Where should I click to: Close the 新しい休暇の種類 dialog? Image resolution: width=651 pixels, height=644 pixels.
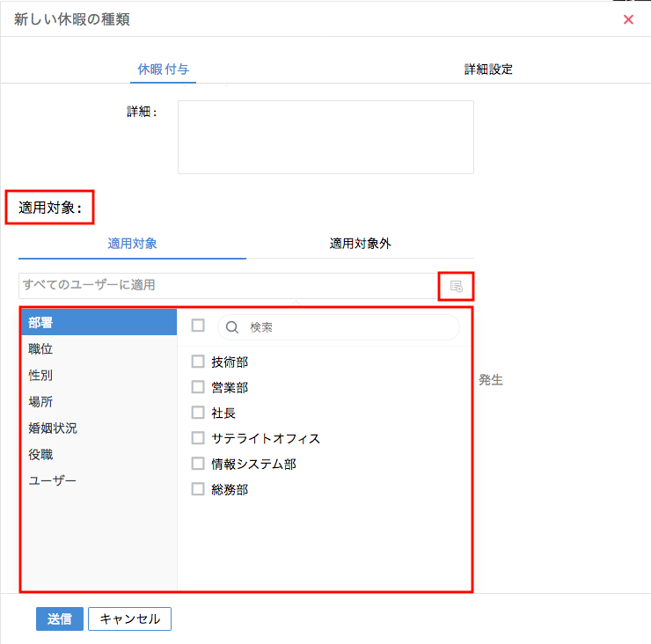628,19
